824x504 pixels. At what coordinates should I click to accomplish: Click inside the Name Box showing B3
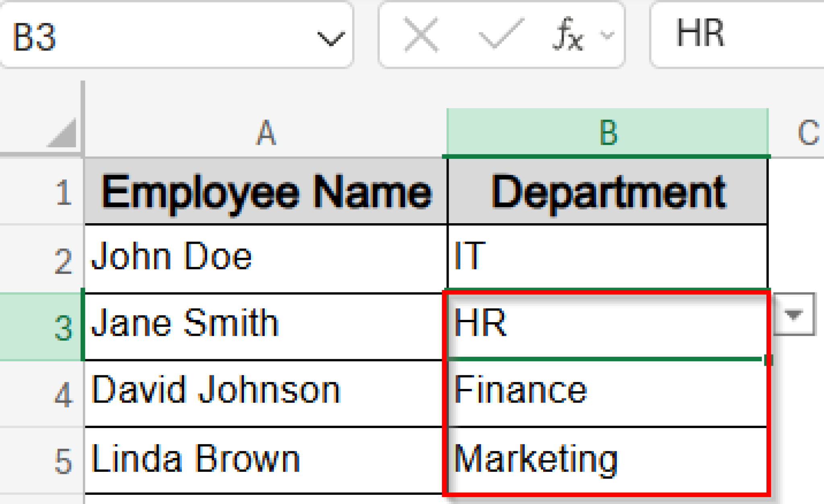coord(121,36)
